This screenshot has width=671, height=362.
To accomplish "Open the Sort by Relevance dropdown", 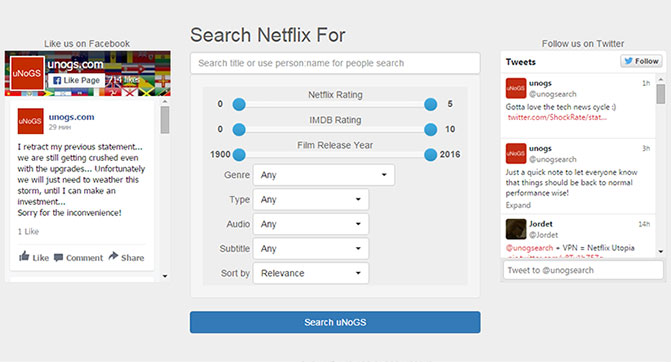I will point(311,273).
